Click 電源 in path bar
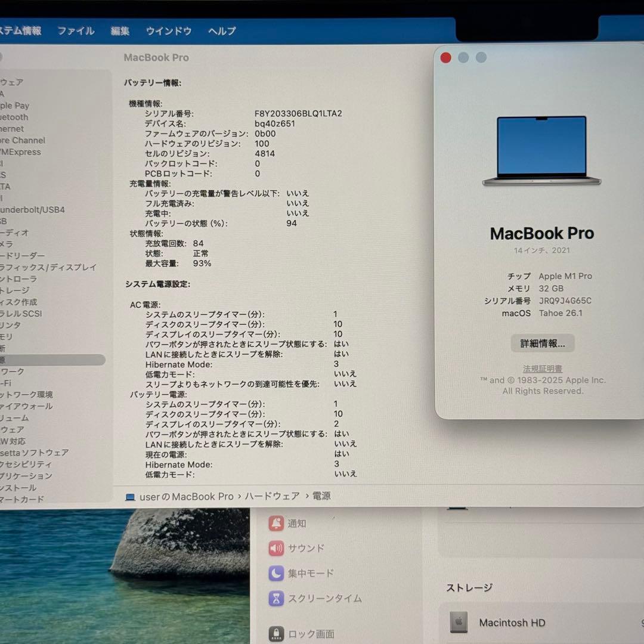The height and width of the screenshot is (644, 644). coord(321,496)
